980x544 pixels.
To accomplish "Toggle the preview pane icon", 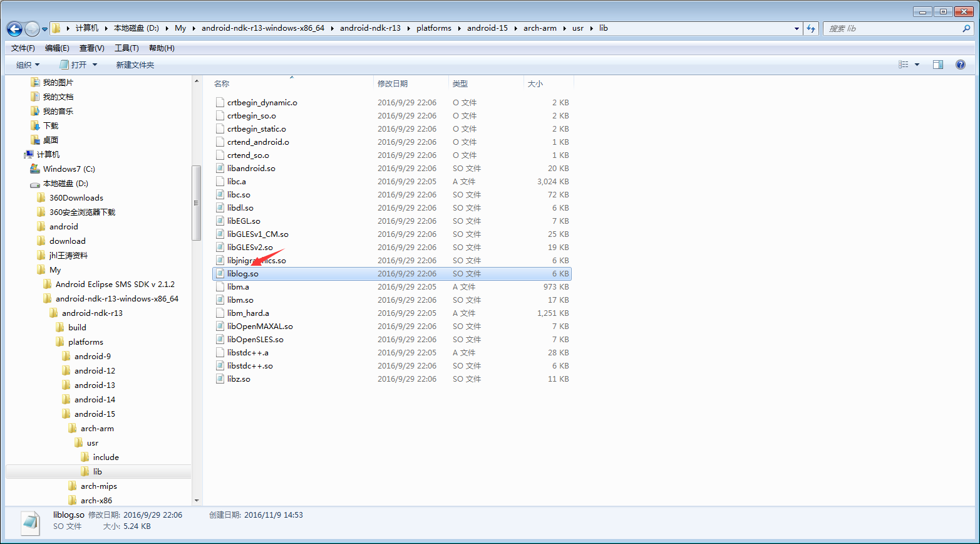I will pyautogui.click(x=938, y=65).
